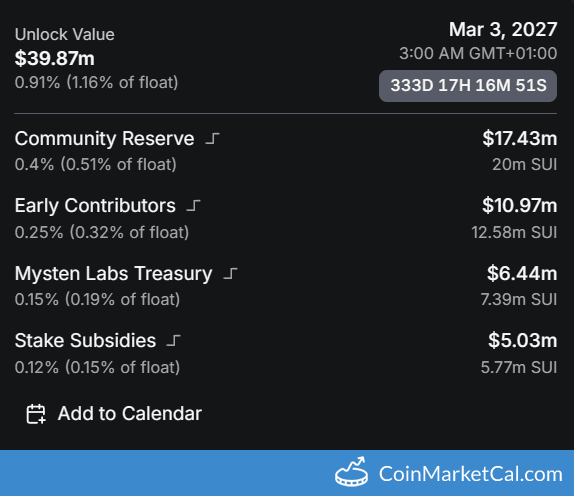Select the Early Contributors allocation label

(x=95, y=206)
